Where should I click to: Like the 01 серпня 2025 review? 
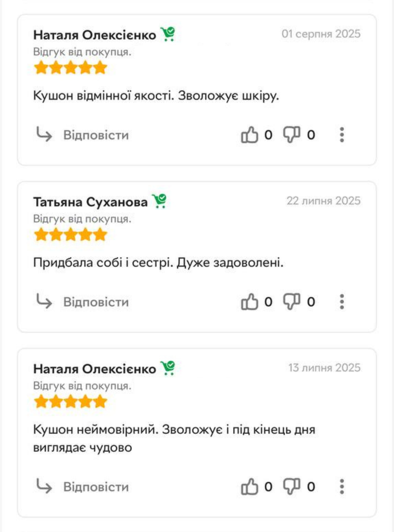(x=249, y=135)
